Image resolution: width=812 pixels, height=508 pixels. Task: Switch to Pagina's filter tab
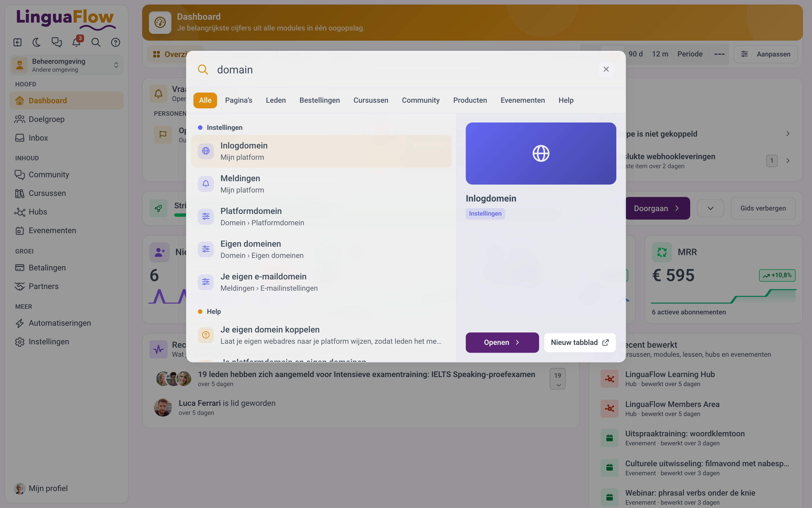(239, 100)
